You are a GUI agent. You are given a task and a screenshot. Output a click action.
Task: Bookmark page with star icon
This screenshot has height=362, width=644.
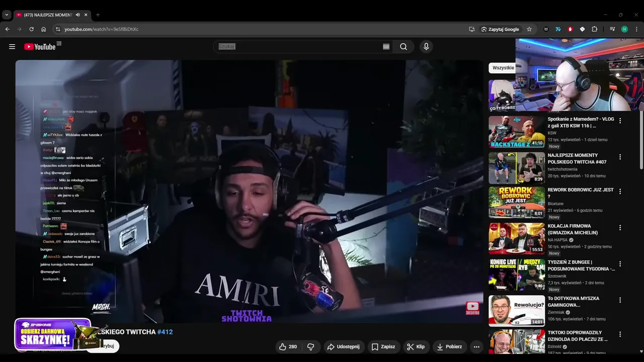529,29
